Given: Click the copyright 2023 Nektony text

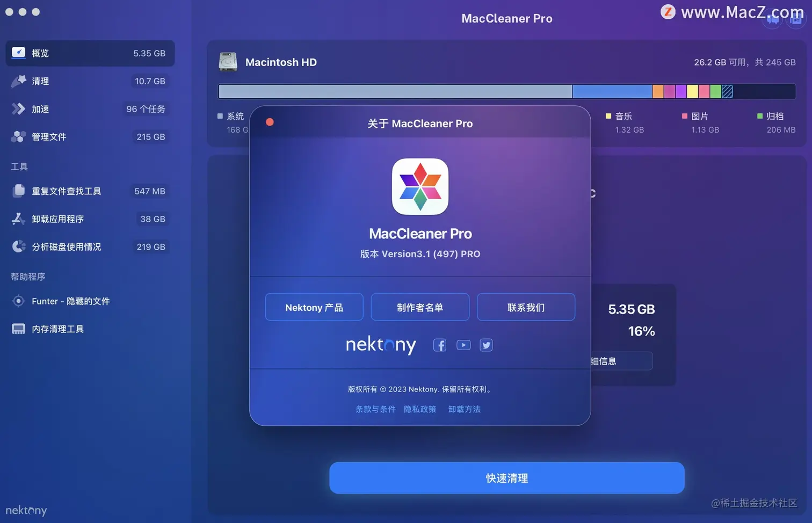Looking at the screenshot, I should click(420, 389).
